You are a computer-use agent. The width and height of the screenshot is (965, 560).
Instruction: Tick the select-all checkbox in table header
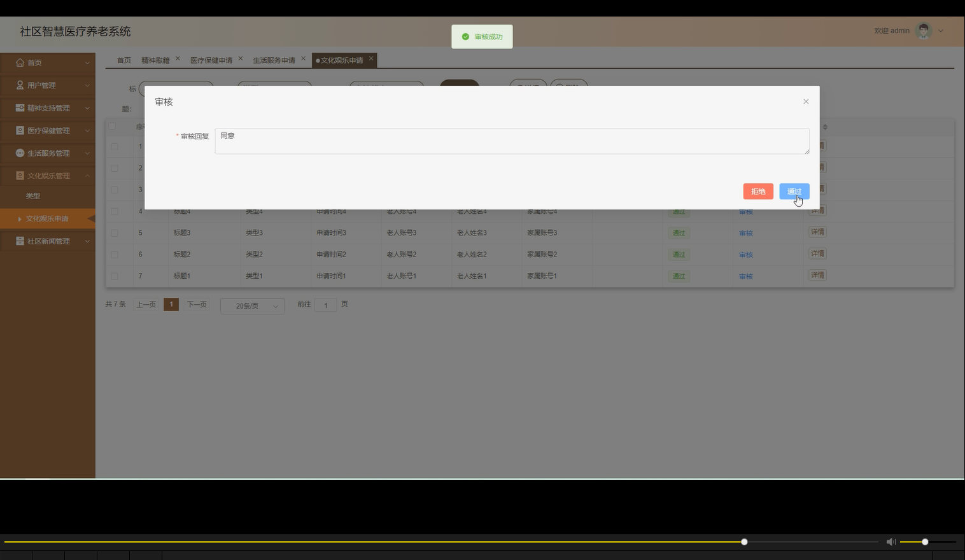click(x=112, y=126)
